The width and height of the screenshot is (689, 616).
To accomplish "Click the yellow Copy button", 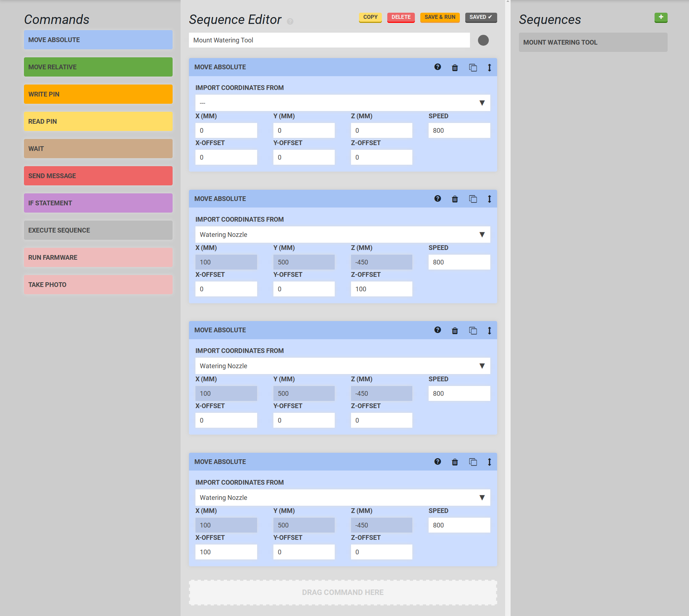I will coord(370,17).
